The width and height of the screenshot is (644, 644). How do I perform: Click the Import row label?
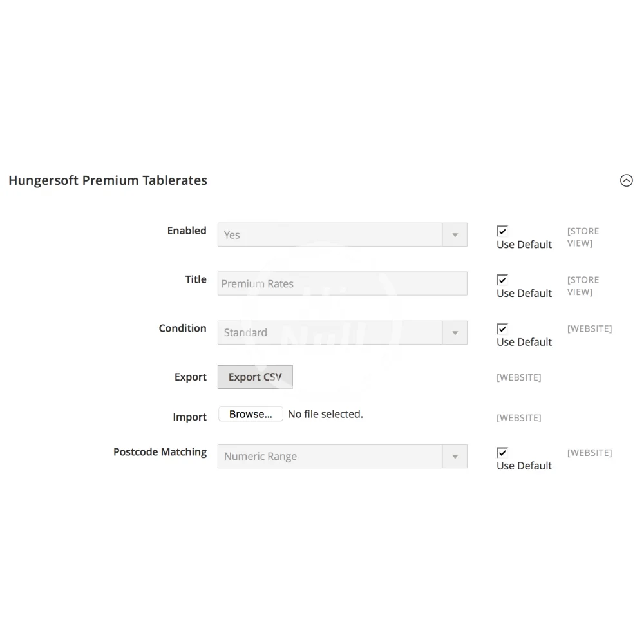(189, 417)
